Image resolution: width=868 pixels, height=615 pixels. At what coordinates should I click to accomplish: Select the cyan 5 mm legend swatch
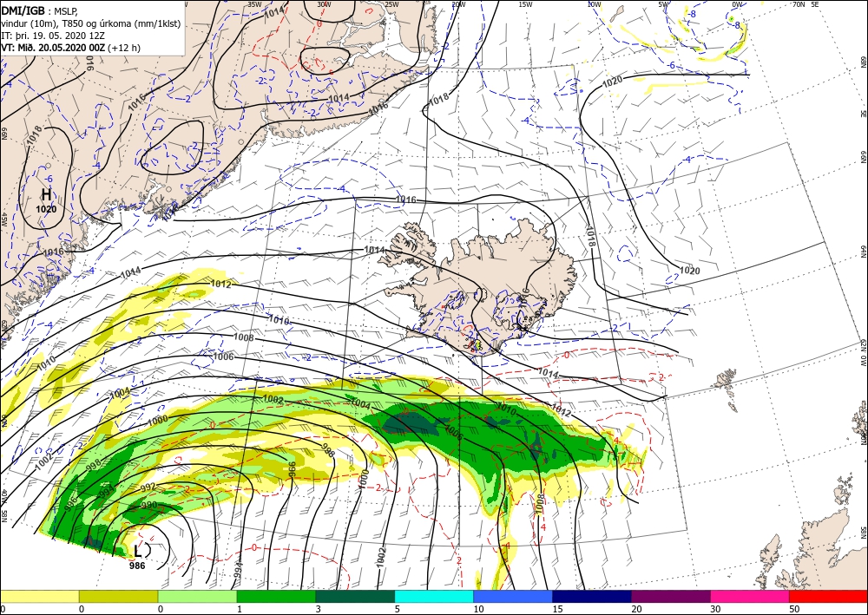tap(434, 596)
